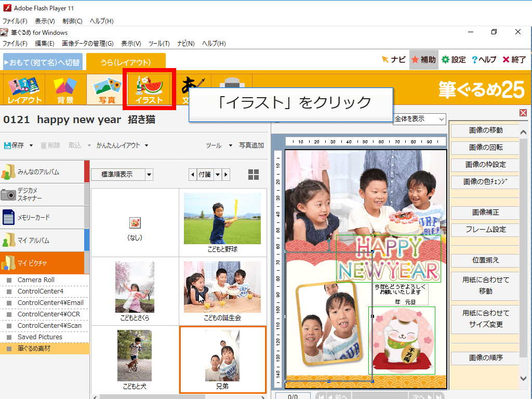532x399 pixels.
Task: Switch to おもて(宛て名)へ切替 tab
Action: pyautogui.click(x=43, y=62)
